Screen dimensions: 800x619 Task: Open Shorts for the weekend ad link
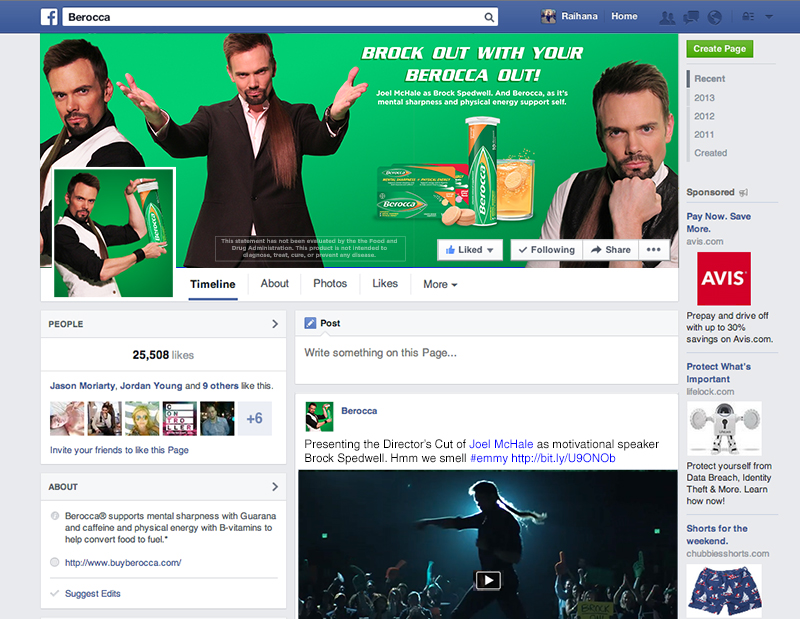click(x=717, y=534)
